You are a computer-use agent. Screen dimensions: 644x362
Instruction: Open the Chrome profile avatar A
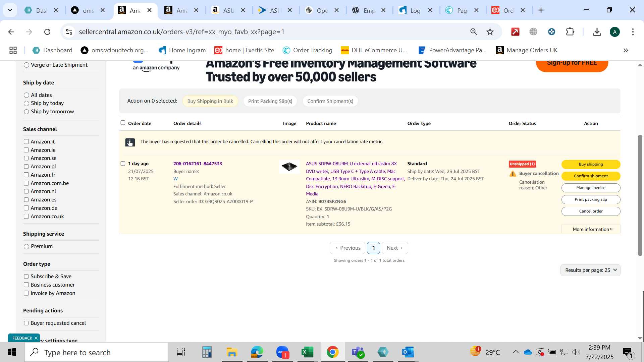click(614, 32)
